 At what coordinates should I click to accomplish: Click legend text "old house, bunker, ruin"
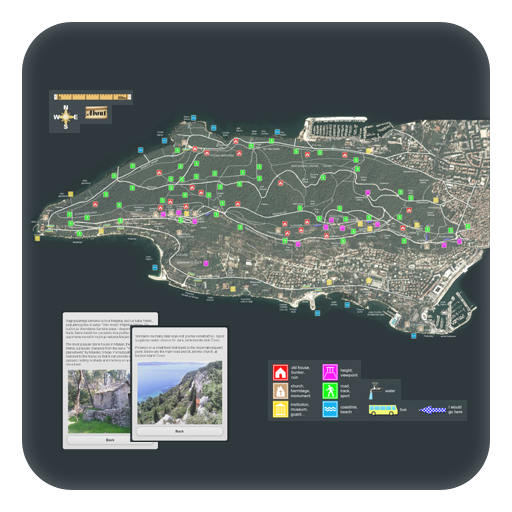pyautogui.click(x=300, y=372)
